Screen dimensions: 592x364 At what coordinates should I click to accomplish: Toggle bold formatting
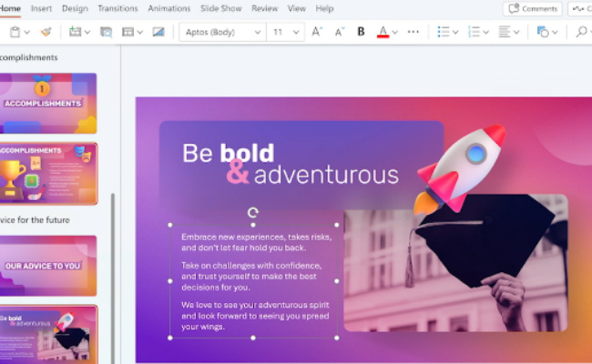pyautogui.click(x=361, y=32)
